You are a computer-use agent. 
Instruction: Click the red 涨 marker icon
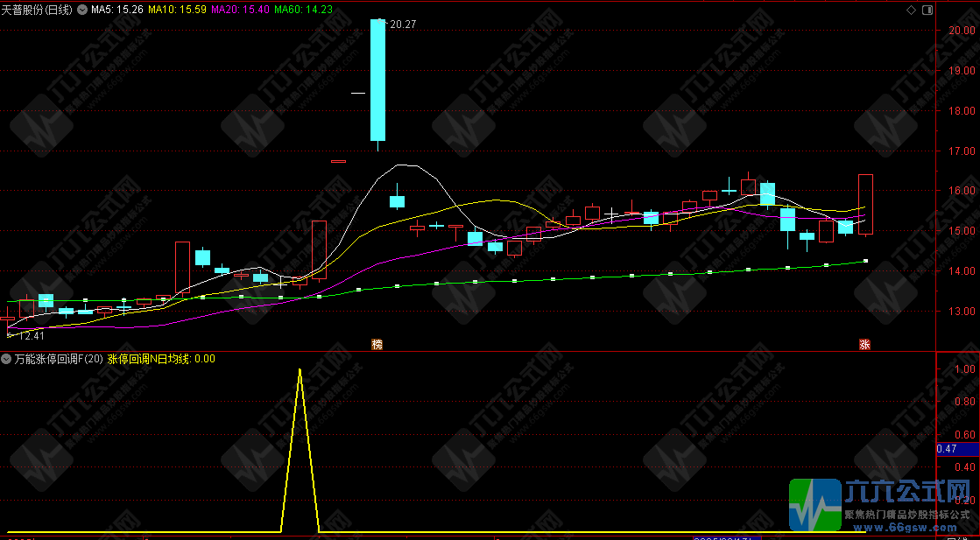tap(864, 344)
